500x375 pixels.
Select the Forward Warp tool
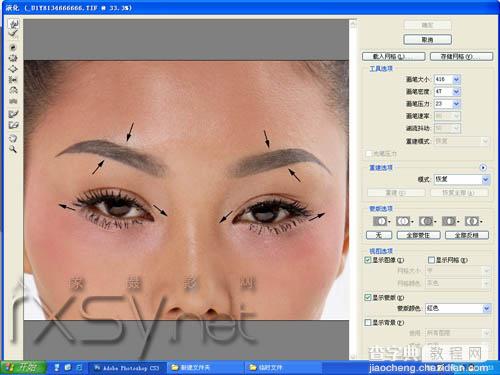tap(13, 23)
